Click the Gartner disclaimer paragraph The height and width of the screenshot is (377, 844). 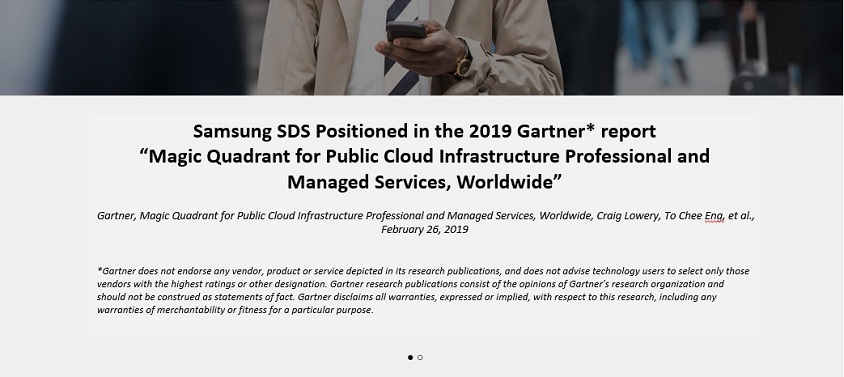423,290
